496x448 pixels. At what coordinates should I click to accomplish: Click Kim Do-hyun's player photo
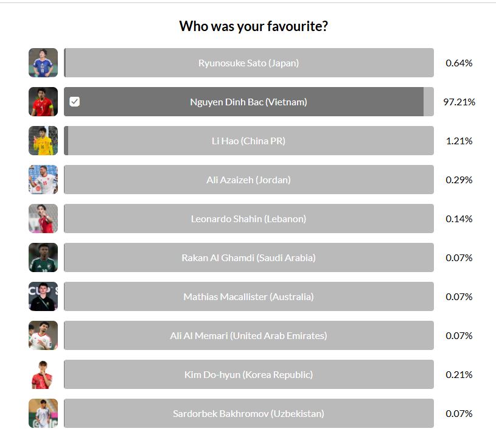[43, 374]
